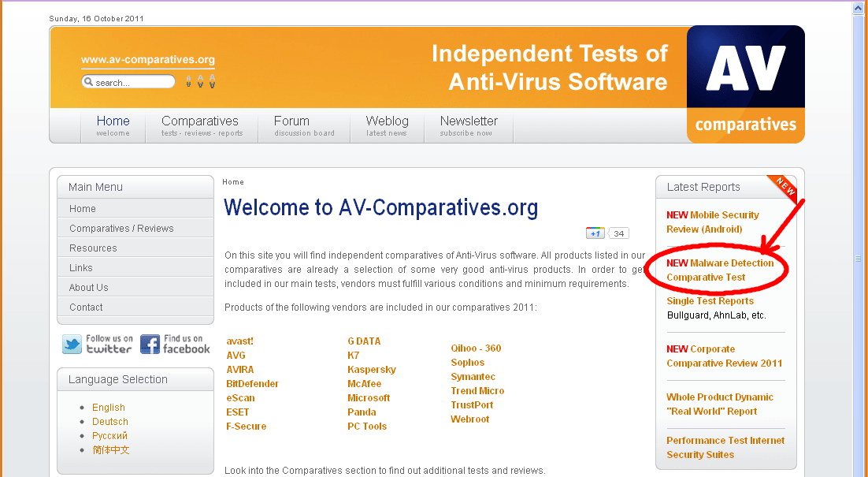Open the Sophos vendor link
Viewport: 868px width, 477px height.
(x=468, y=363)
